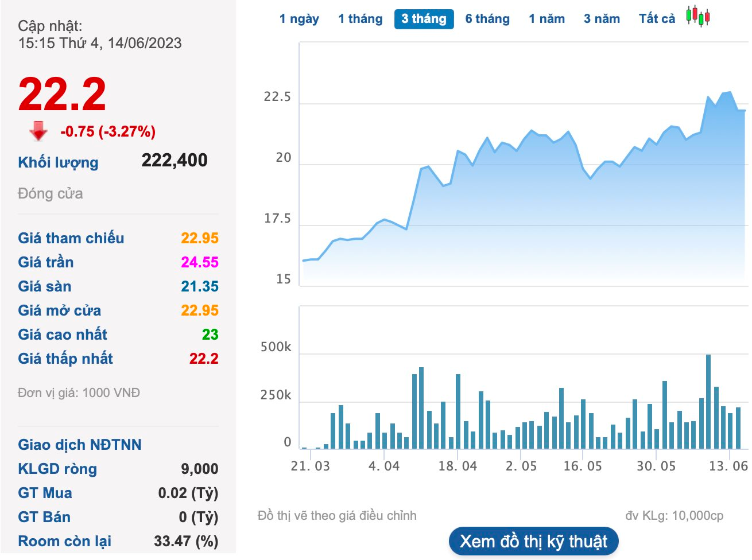Click the '30.05' date label on x-axis

point(656,466)
